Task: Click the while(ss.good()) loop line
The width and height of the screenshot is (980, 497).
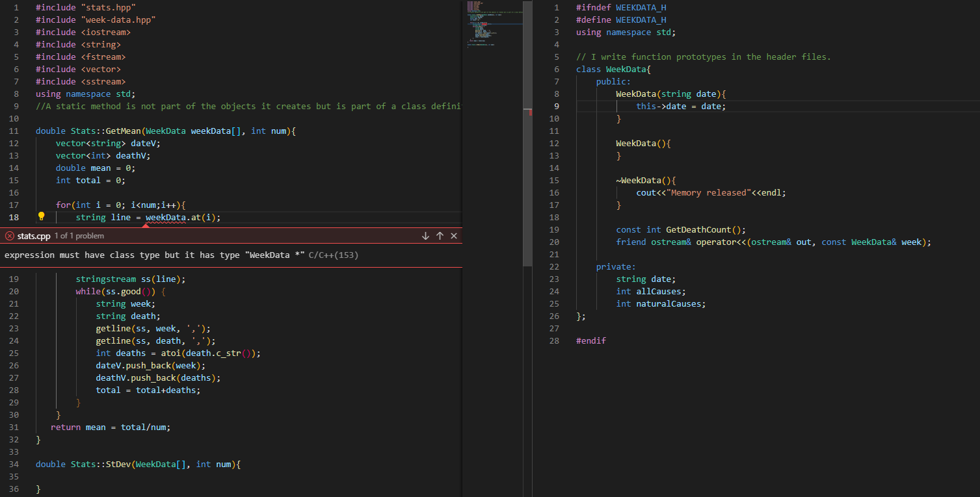Action: tap(121, 292)
